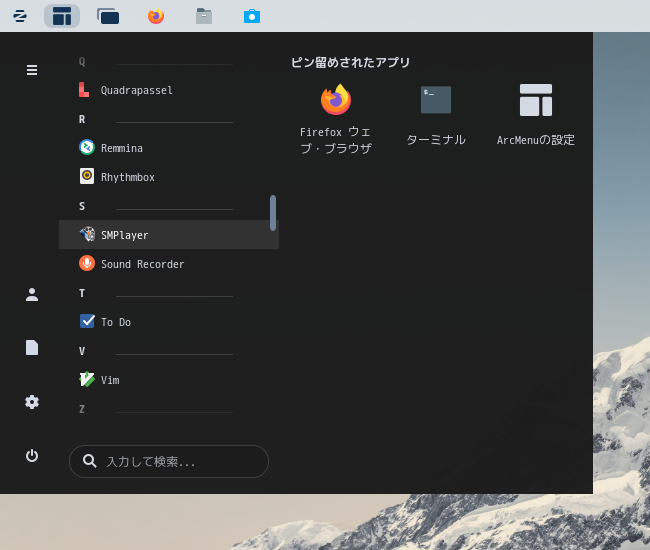650x550 pixels.
Task: Click the T section header letter
Action: (x=82, y=293)
